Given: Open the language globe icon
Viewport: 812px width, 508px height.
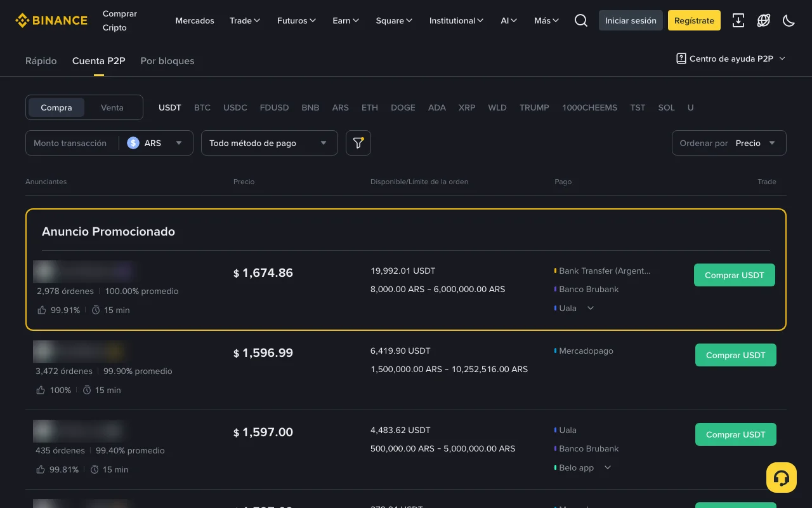Looking at the screenshot, I should [x=764, y=20].
